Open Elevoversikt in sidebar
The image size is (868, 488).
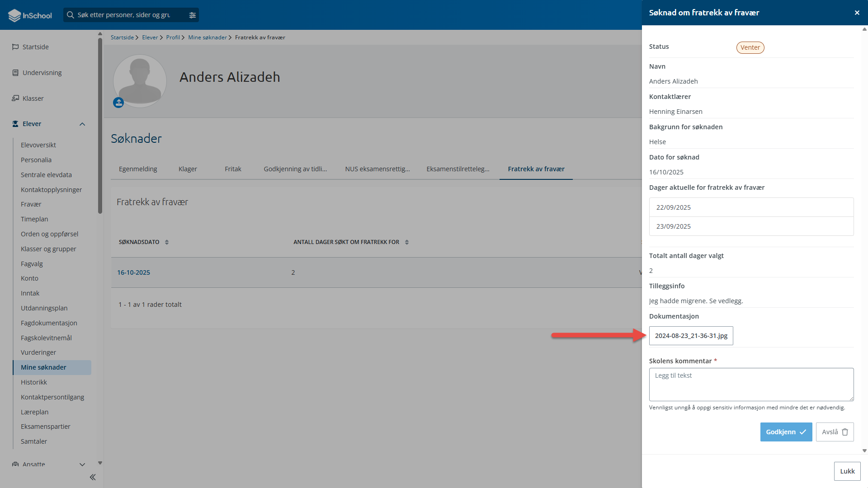(x=38, y=145)
